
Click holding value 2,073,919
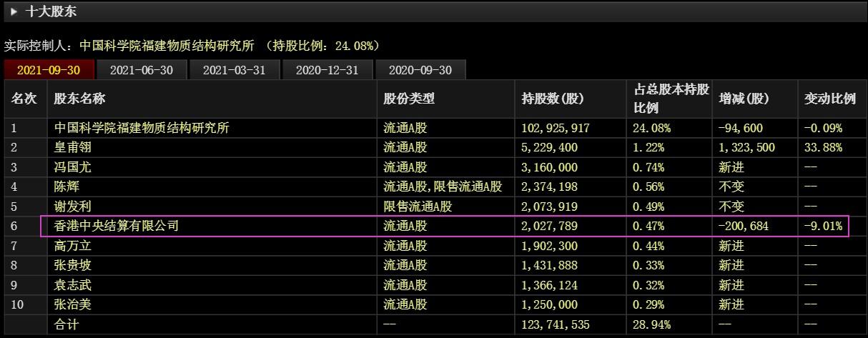[x=548, y=207]
